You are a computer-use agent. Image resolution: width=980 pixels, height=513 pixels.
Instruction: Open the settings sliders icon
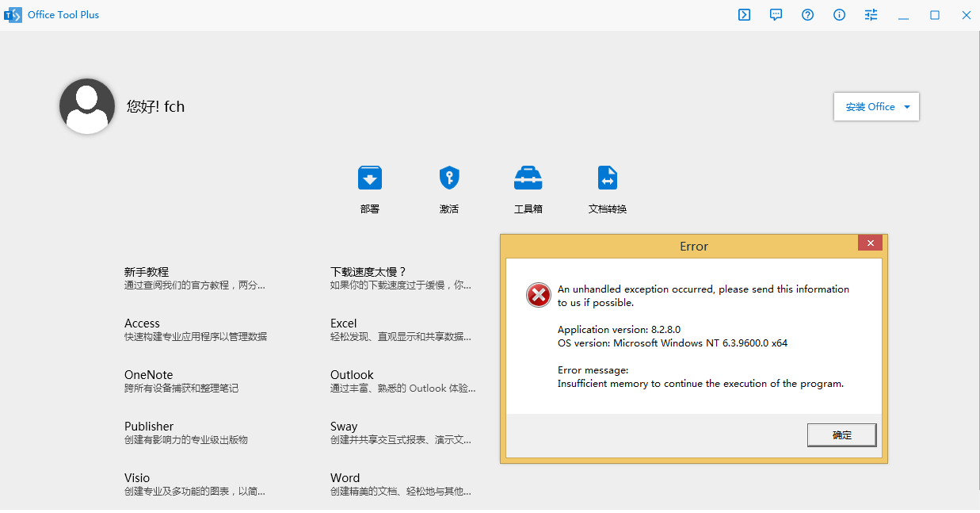point(871,14)
